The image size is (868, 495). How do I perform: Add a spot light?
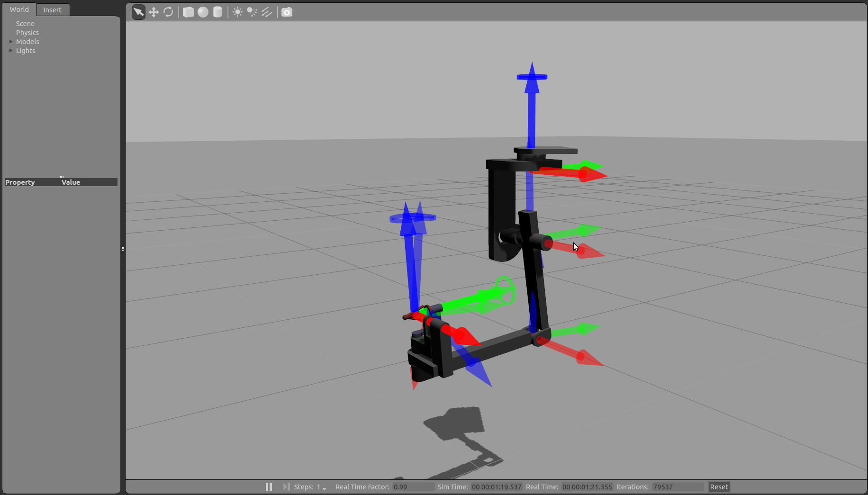tap(252, 12)
